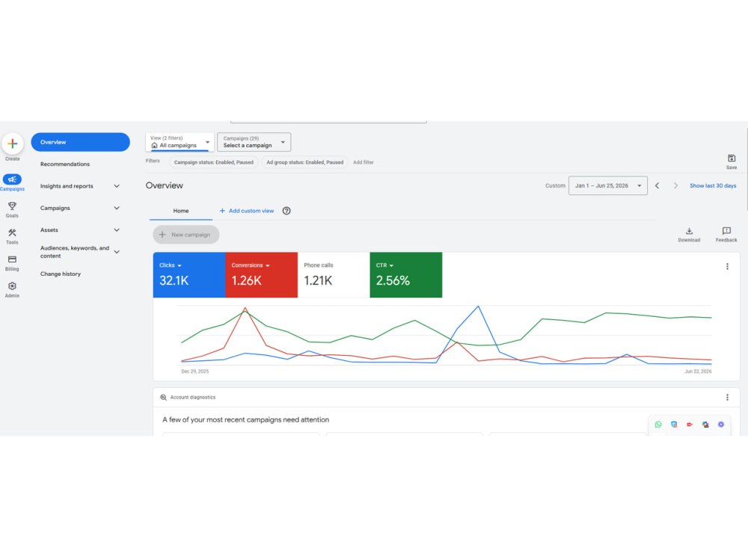Click Show last 30 days link
The image size is (748, 560).
pos(713,185)
